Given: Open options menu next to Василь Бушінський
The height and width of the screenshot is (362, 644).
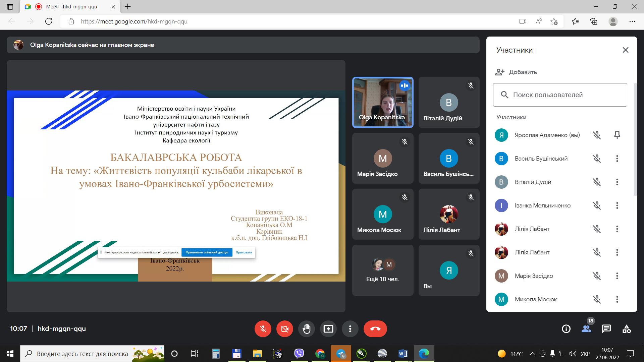Looking at the screenshot, I should (x=617, y=159).
